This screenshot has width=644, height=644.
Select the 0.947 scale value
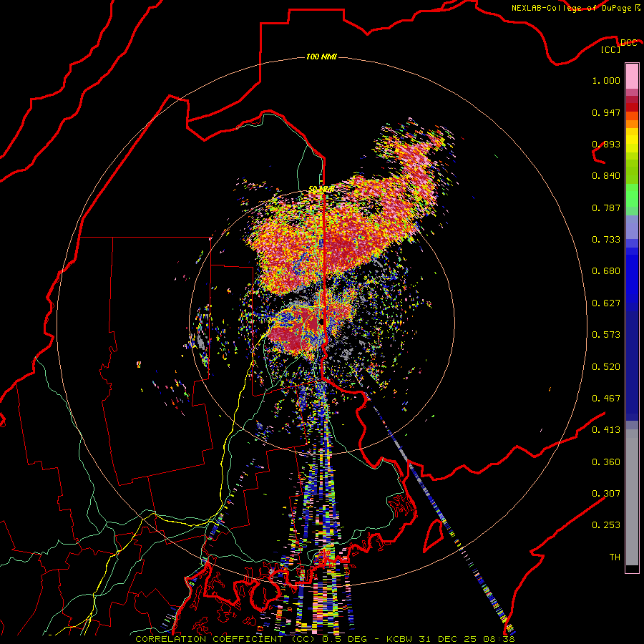[x=606, y=112]
